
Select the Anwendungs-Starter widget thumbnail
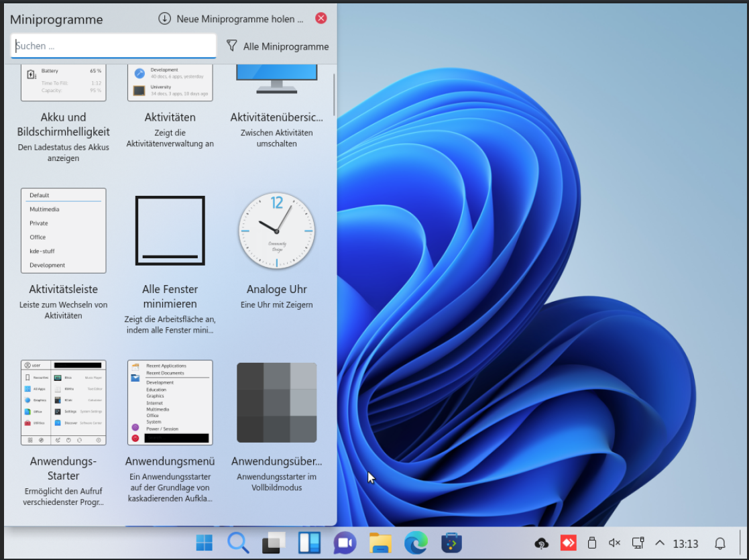coord(64,402)
